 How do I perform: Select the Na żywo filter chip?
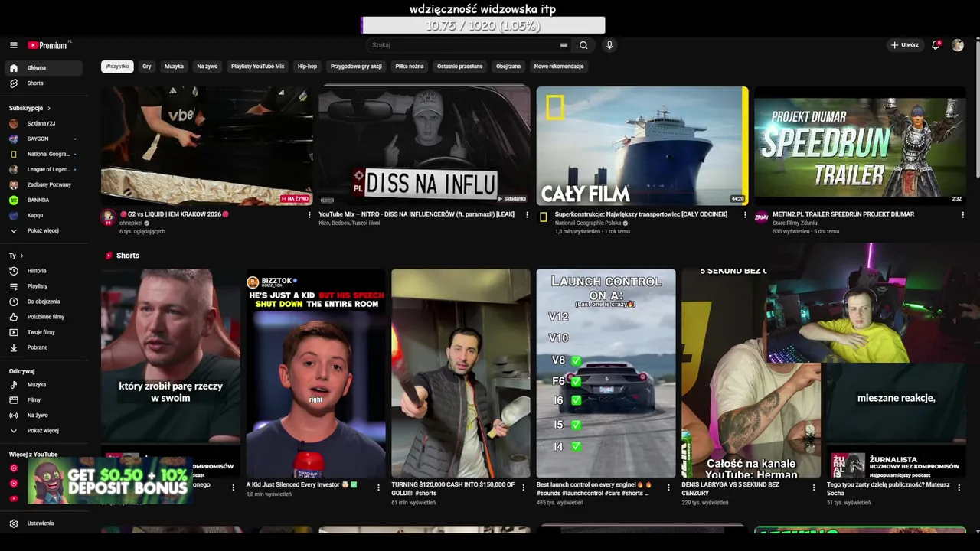coord(207,67)
